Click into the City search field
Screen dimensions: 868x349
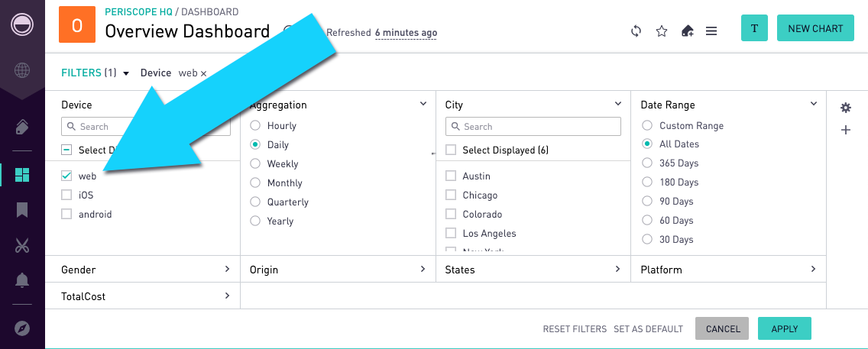[x=533, y=127]
